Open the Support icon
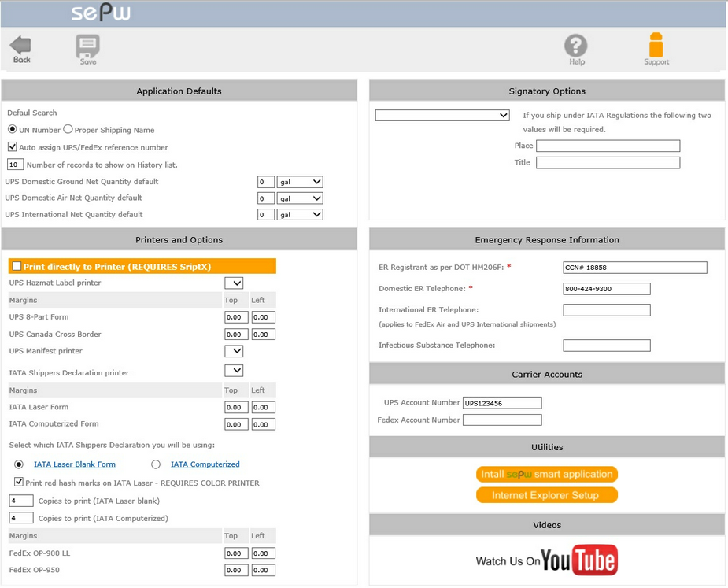728x588 pixels. pyautogui.click(x=656, y=49)
